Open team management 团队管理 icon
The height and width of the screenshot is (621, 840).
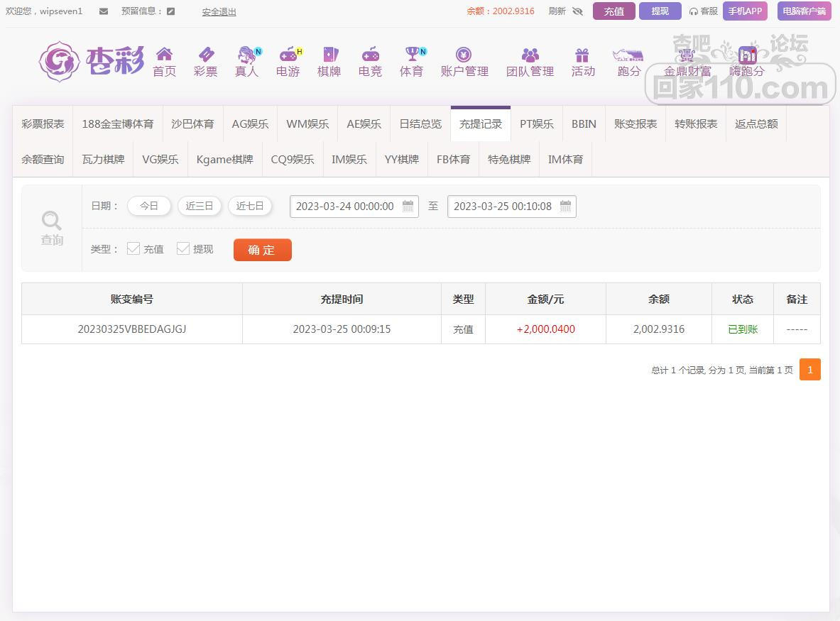[x=530, y=55]
